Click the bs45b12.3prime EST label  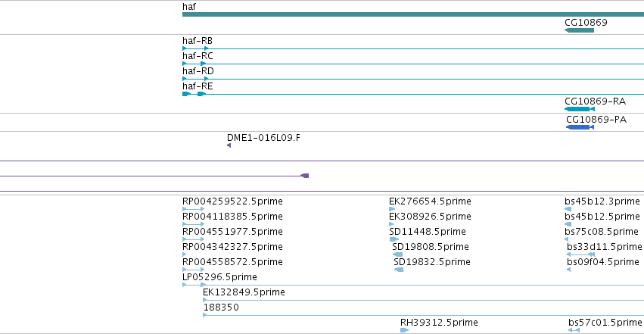coord(602,201)
